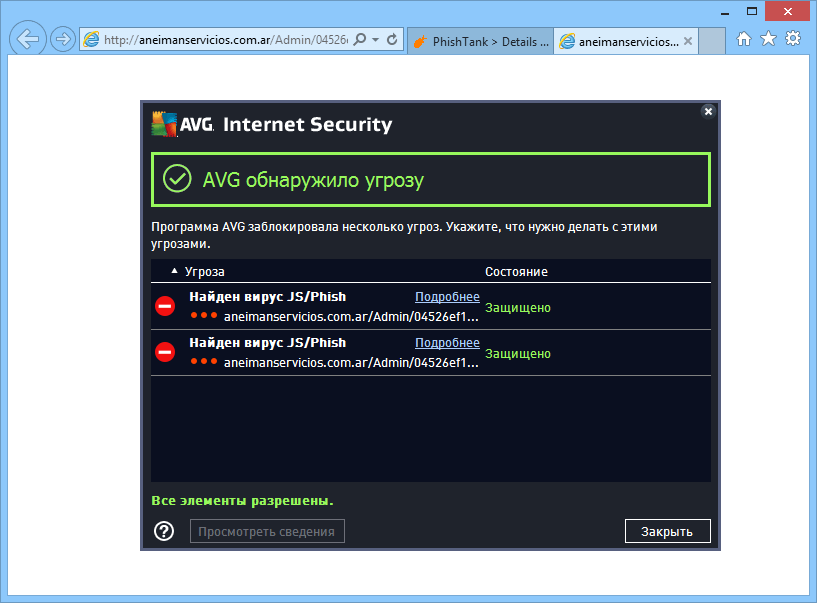Click the red blocked icon on first threat
Screen dimensions: 817x603
pos(164,306)
